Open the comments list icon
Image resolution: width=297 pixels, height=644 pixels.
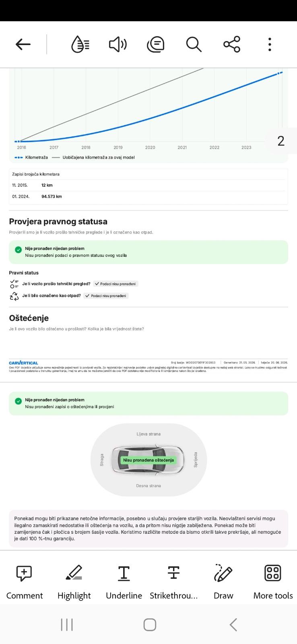[x=156, y=44]
